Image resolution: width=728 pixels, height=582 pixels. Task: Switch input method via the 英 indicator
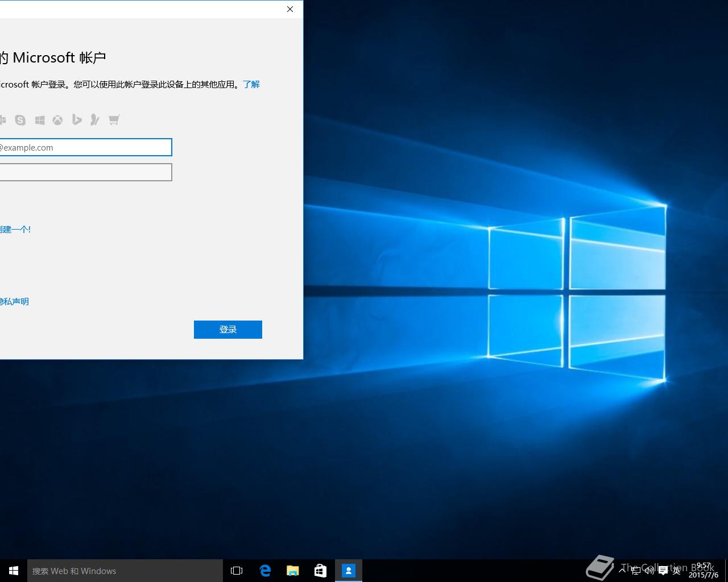click(677, 571)
